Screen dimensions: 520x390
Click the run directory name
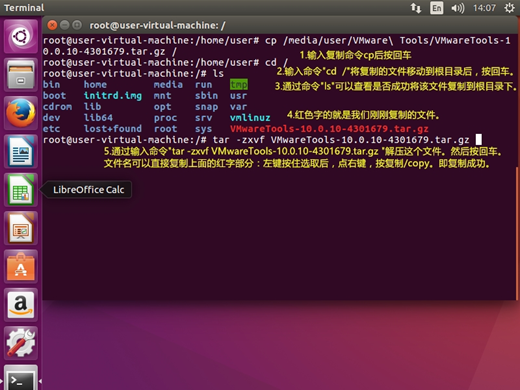(x=203, y=85)
